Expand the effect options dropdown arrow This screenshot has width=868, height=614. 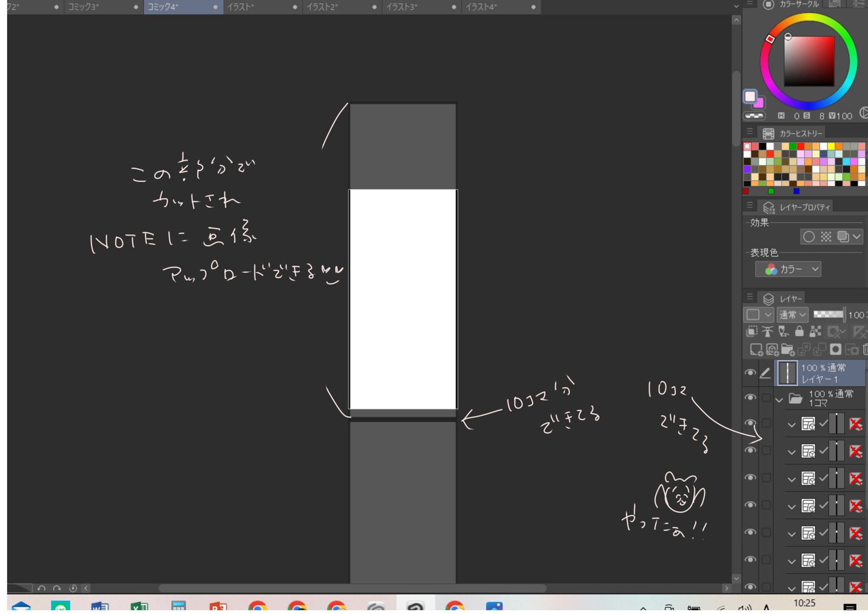click(857, 236)
